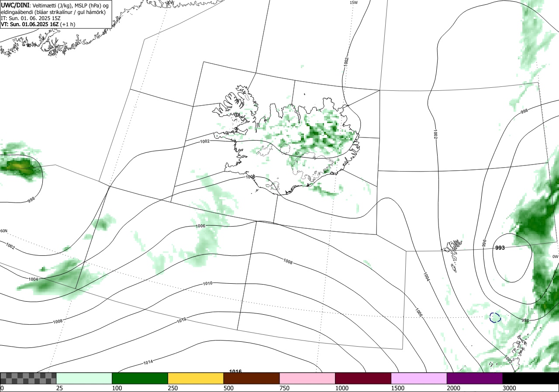Click the legend value '3000'
This screenshot has width=559, height=392.
tap(510, 388)
